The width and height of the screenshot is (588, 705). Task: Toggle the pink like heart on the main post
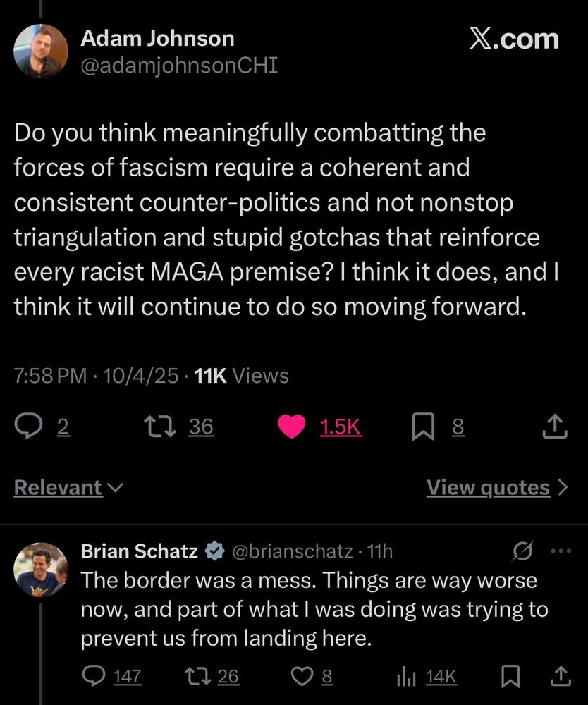[292, 426]
